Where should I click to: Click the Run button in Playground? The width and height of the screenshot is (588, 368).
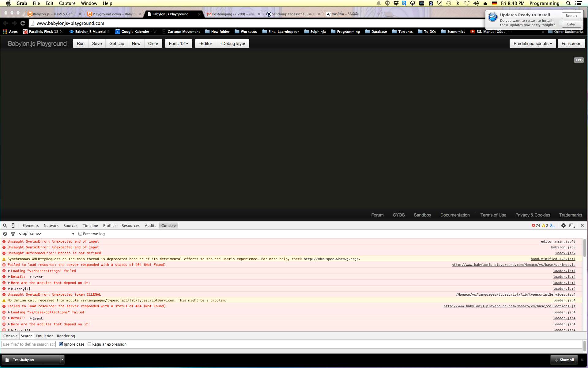coord(81,44)
